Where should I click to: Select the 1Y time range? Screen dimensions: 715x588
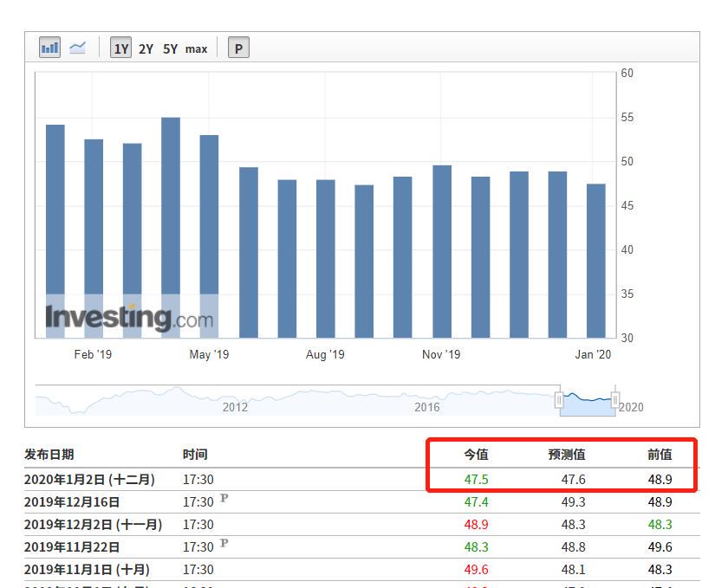(121, 48)
